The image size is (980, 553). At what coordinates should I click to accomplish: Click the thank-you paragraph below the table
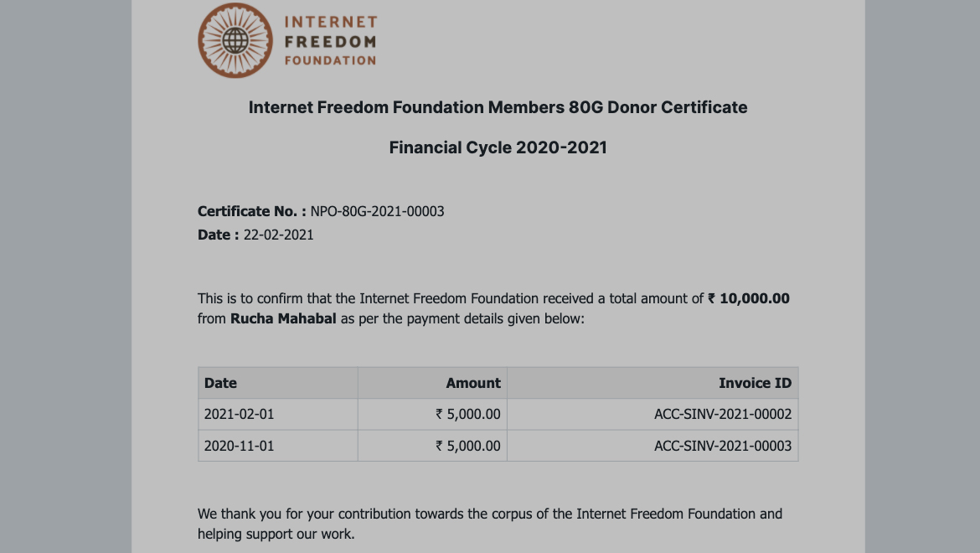pos(489,524)
